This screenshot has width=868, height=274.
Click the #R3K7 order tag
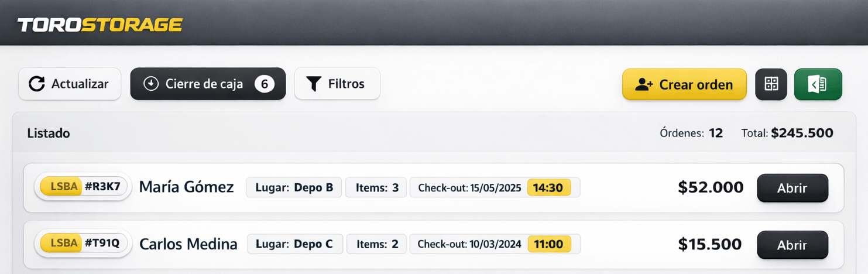pyautogui.click(x=102, y=187)
